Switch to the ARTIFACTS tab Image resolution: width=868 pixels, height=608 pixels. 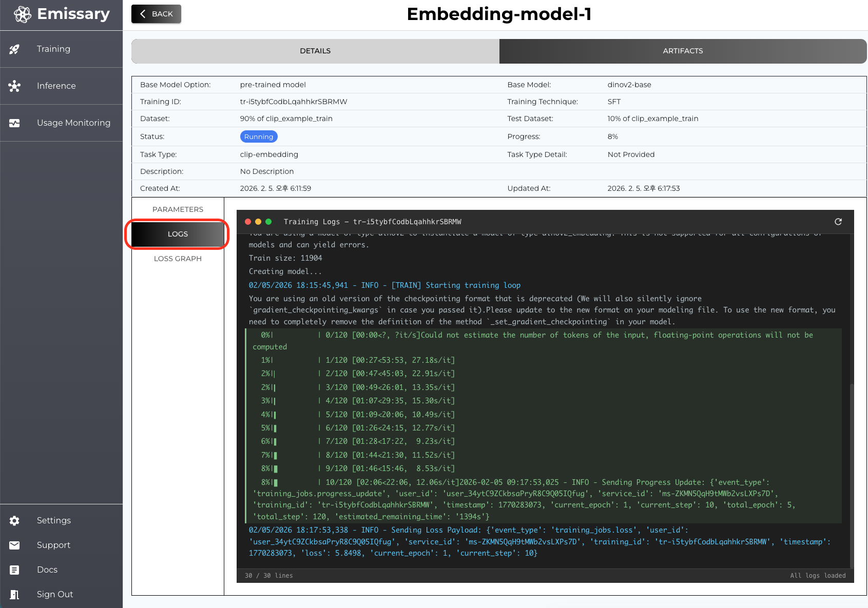pyautogui.click(x=683, y=51)
